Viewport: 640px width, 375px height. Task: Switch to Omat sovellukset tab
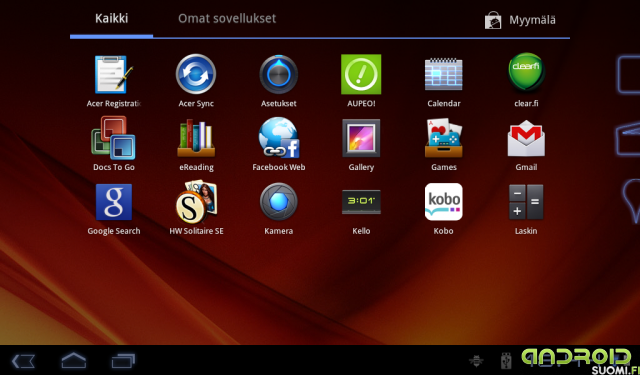[x=227, y=18]
